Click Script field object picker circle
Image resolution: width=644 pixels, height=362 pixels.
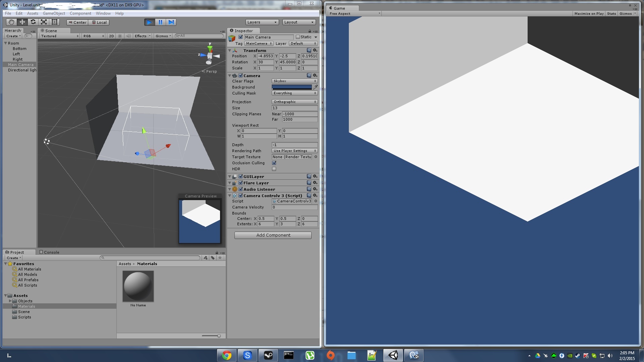point(316,201)
